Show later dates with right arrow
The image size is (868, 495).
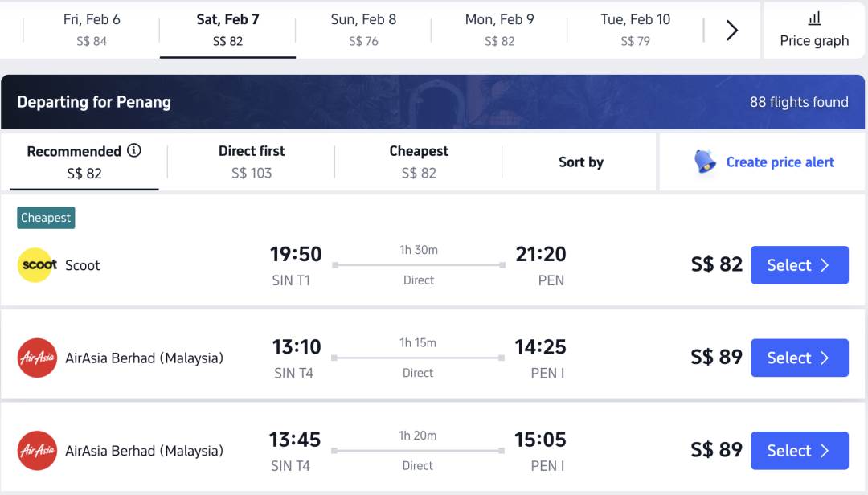pyautogui.click(x=732, y=31)
